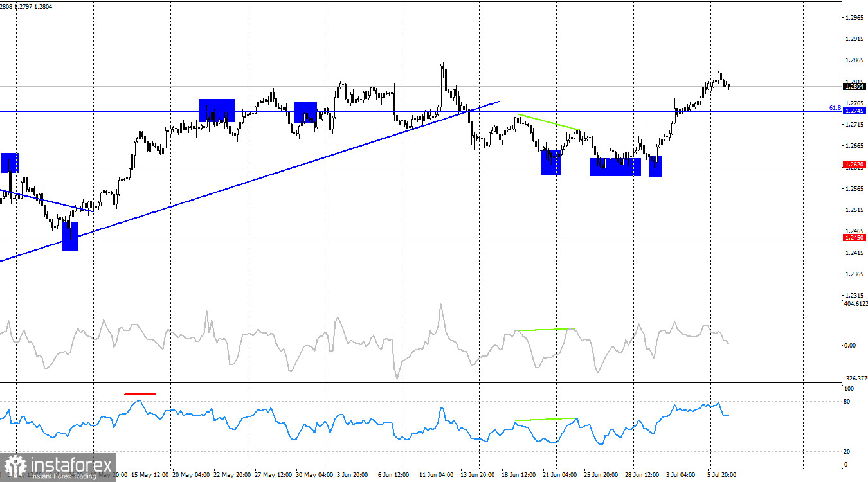Viewport: 868px width, 482px height.
Task: Click the red 1.2450 level tag
Action: (854, 237)
